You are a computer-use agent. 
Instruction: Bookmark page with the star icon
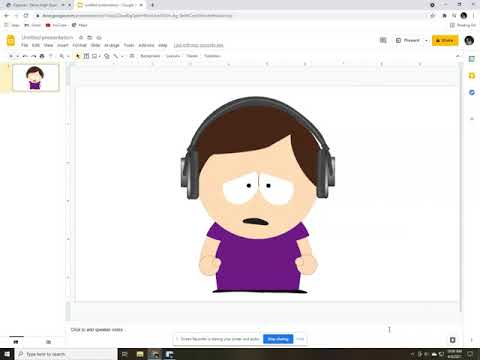coord(433,16)
